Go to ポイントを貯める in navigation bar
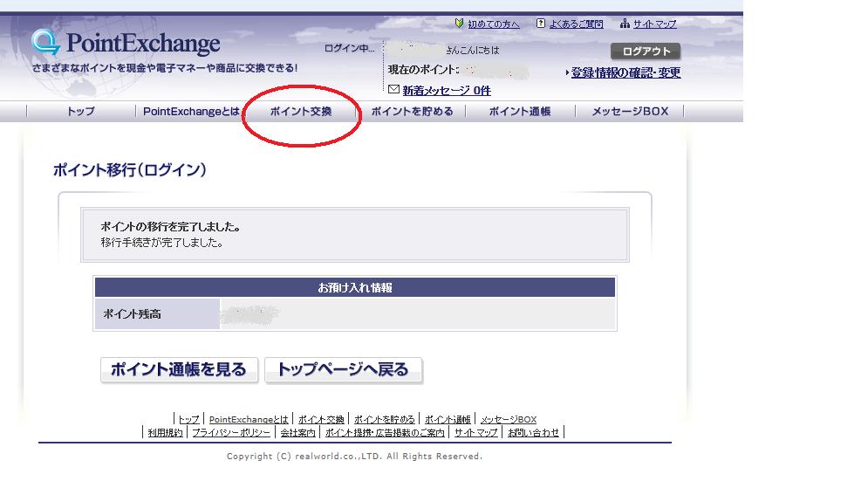 [412, 112]
